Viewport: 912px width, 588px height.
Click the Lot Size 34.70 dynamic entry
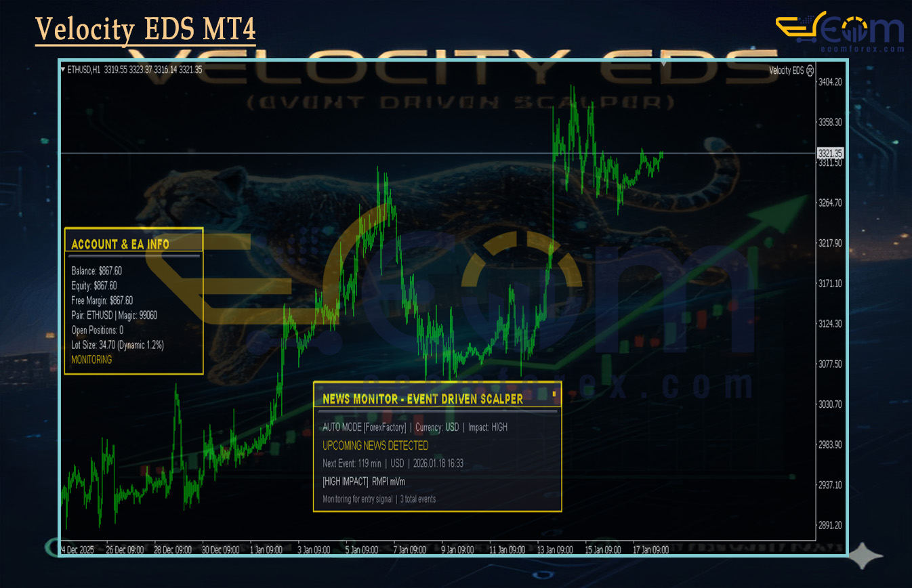[117, 345]
